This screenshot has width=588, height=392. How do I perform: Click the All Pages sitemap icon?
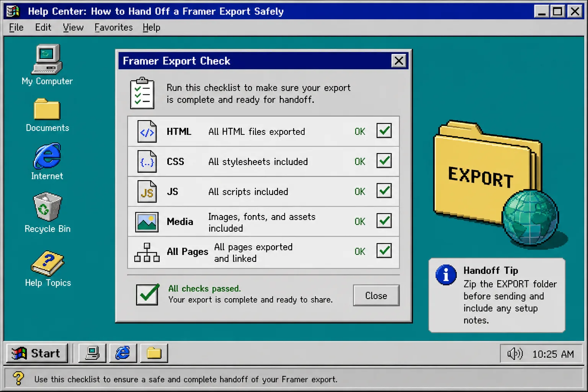click(x=147, y=252)
